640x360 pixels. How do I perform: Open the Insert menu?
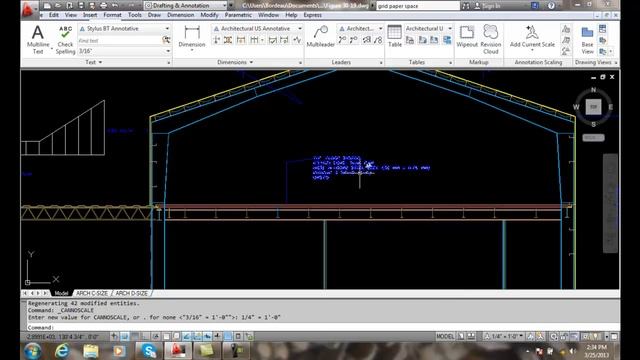tap(90, 15)
